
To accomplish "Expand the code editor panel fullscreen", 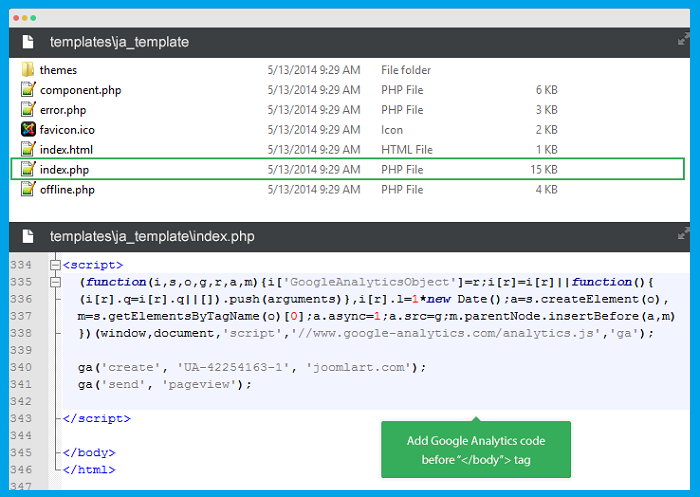I will [x=683, y=233].
